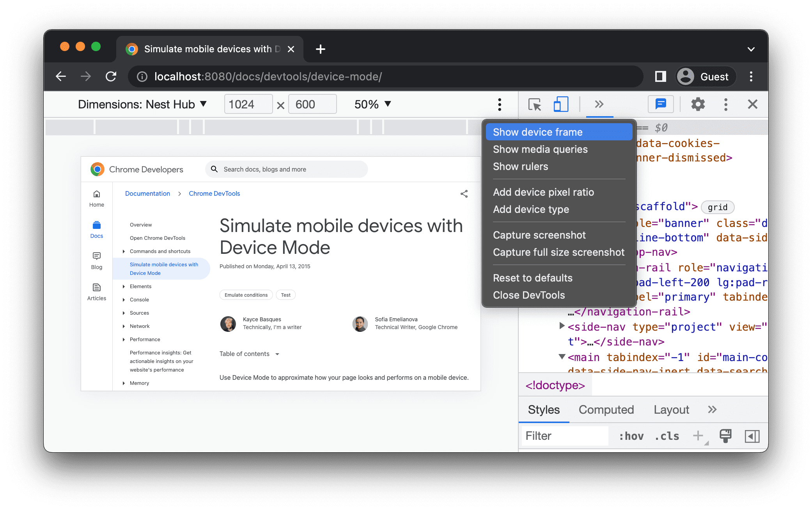
Task: Select Capture full size screenshot
Action: tap(558, 253)
